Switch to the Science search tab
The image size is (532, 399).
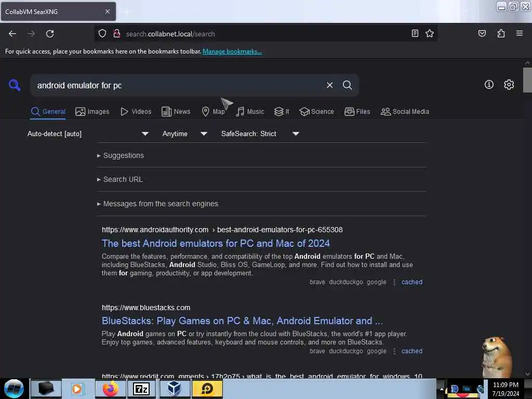tap(316, 112)
